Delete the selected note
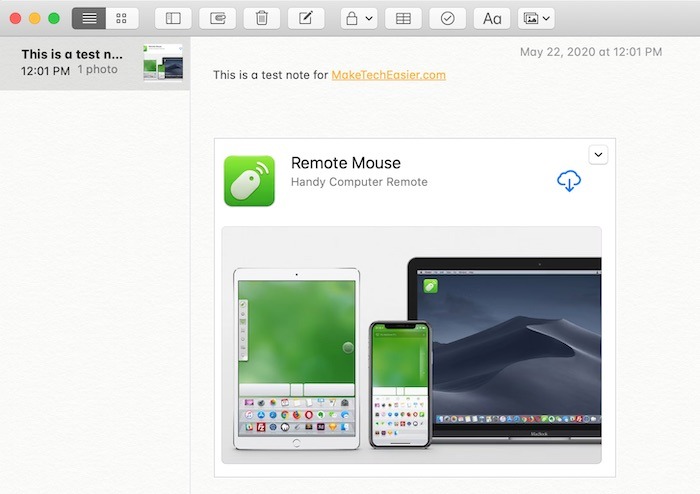The image size is (700, 494). (262, 18)
